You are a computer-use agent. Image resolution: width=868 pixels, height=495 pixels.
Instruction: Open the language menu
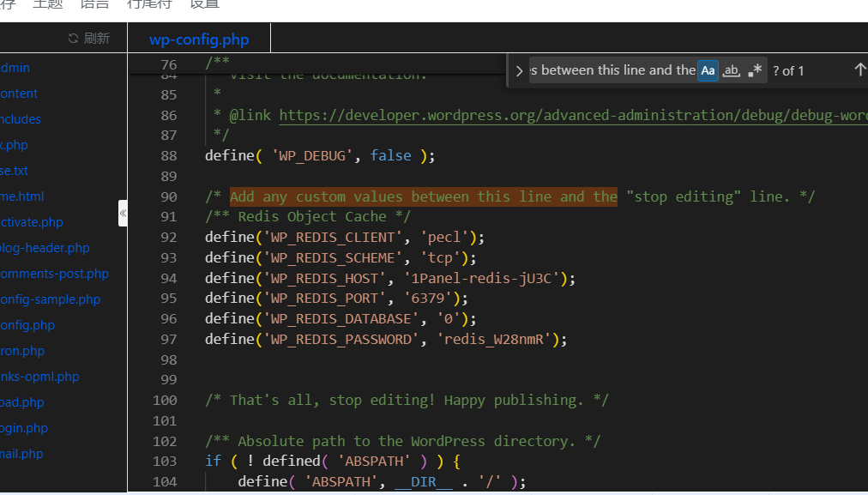coord(94,4)
